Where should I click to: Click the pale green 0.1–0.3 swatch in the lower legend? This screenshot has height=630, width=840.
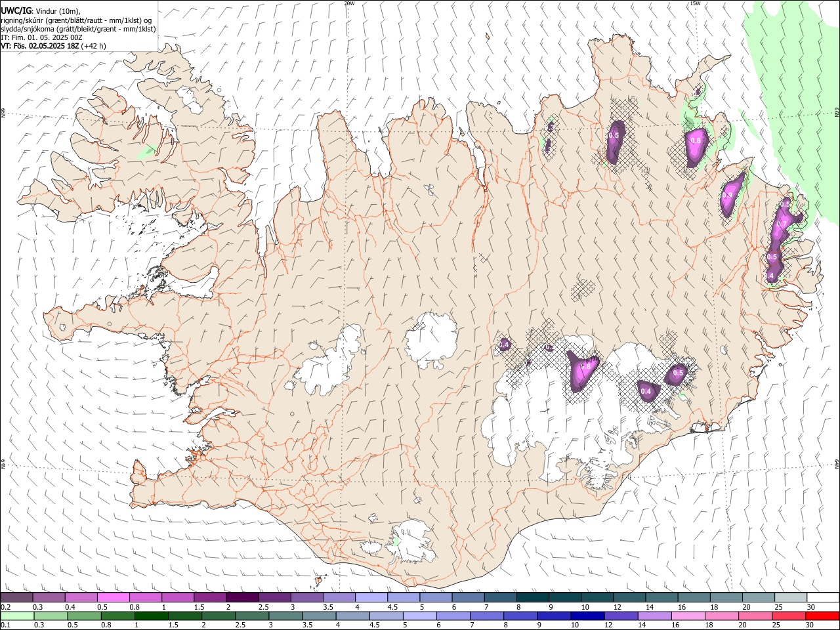pos(17,616)
